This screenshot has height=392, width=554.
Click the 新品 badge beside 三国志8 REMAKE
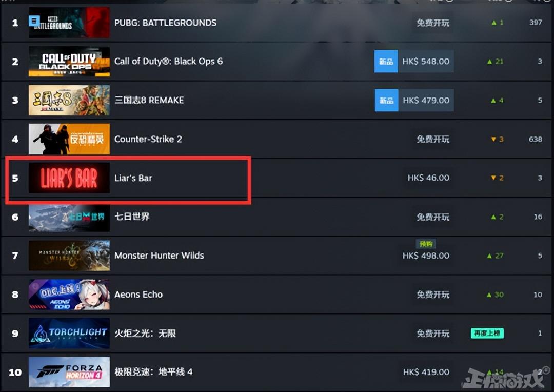[387, 101]
